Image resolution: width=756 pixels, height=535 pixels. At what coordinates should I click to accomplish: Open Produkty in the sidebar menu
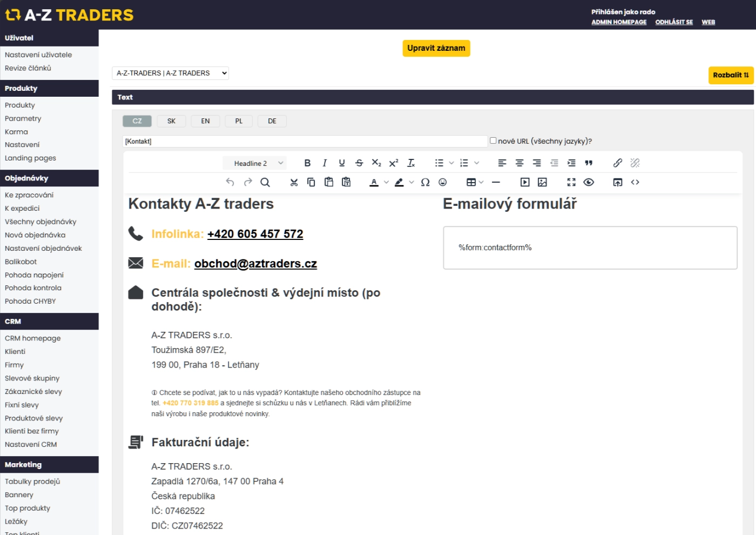click(20, 105)
